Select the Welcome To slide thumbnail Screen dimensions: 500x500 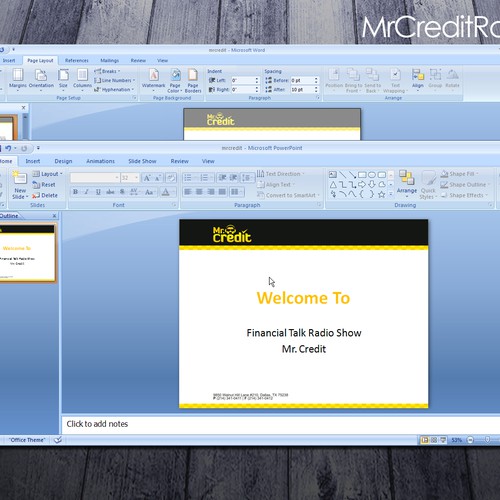point(27,253)
